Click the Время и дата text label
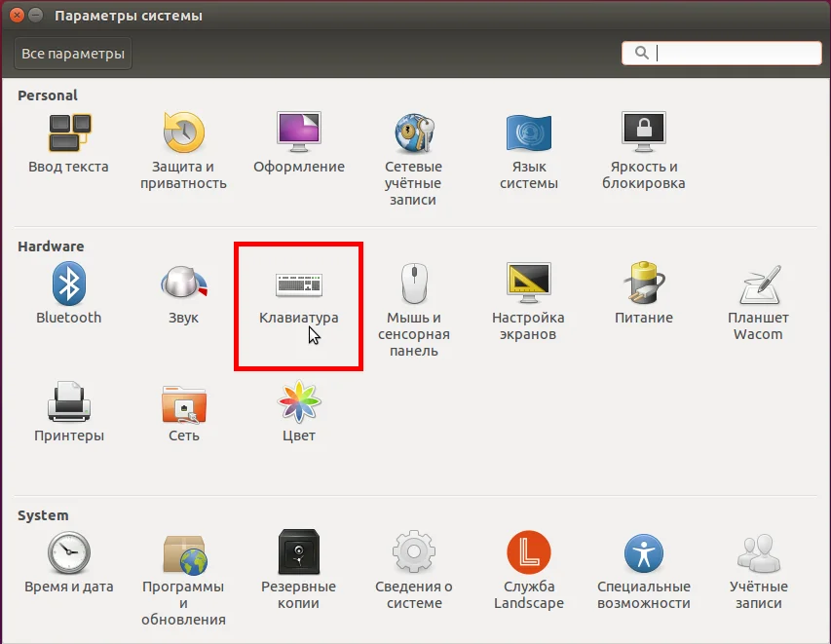This screenshot has height=644, width=831. (69, 587)
